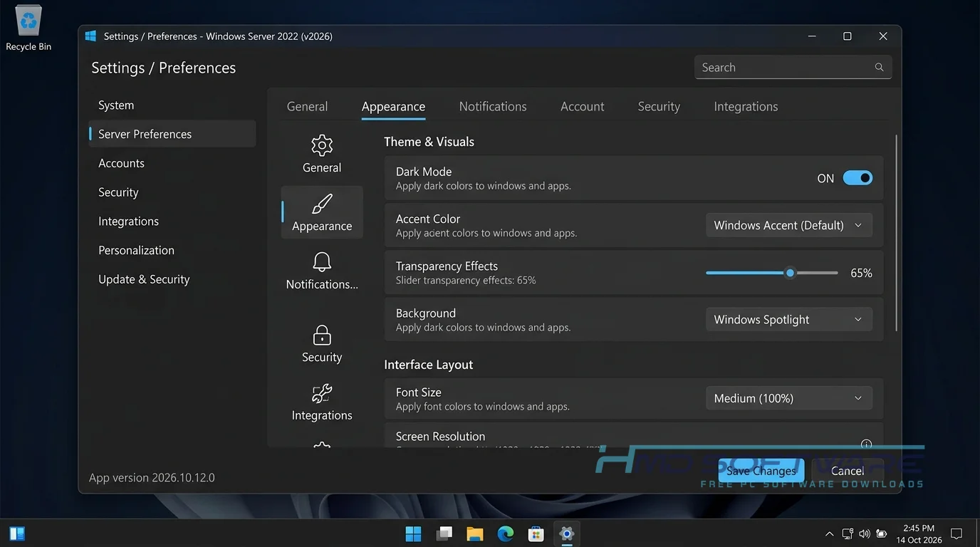This screenshot has height=547, width=980.
Task: Open the Font Size Medium dropdown
Action: pyautogui.click(x=789, y=398)
